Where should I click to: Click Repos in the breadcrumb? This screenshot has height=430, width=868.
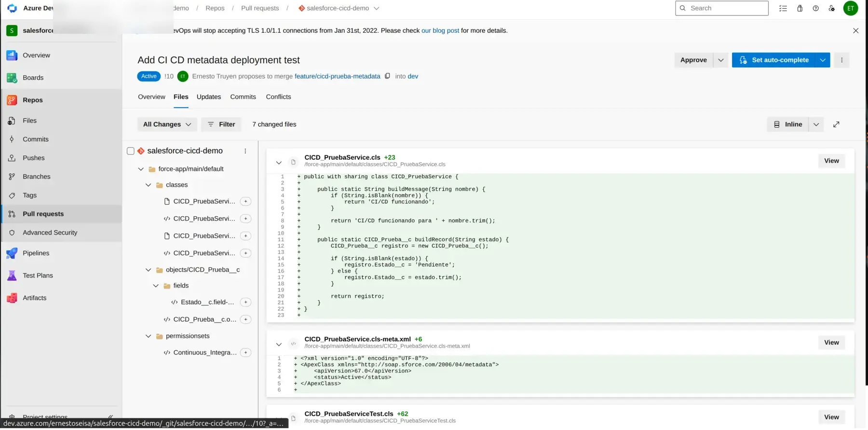[215, 8]
